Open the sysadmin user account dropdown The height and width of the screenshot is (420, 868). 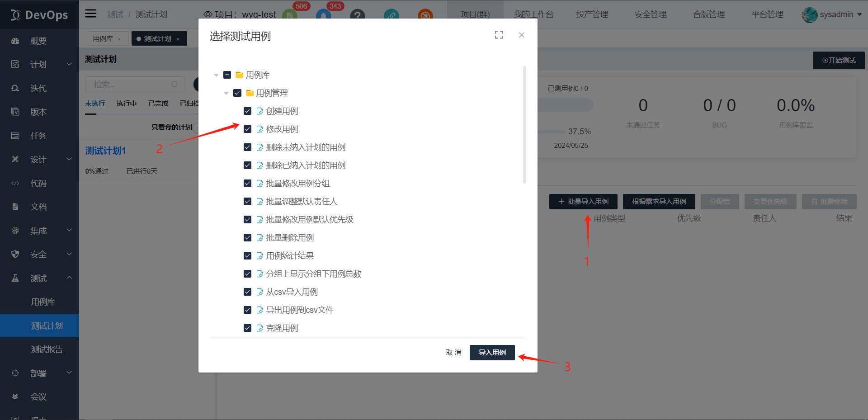(x=834, y=14)
